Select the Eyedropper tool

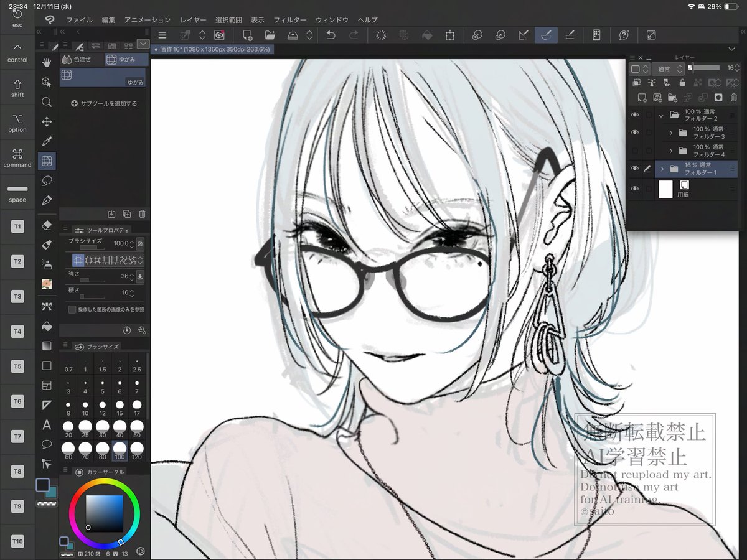[47, 142]
